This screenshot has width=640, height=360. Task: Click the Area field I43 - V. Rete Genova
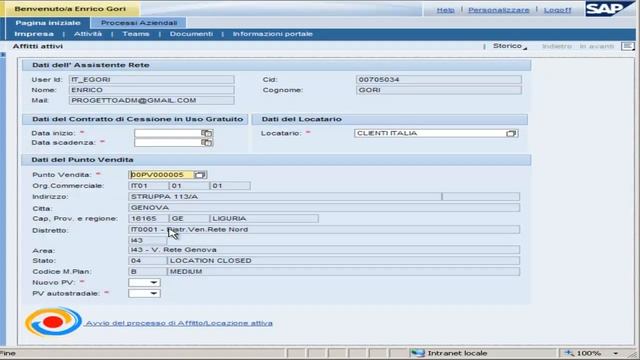pos(324,250)
